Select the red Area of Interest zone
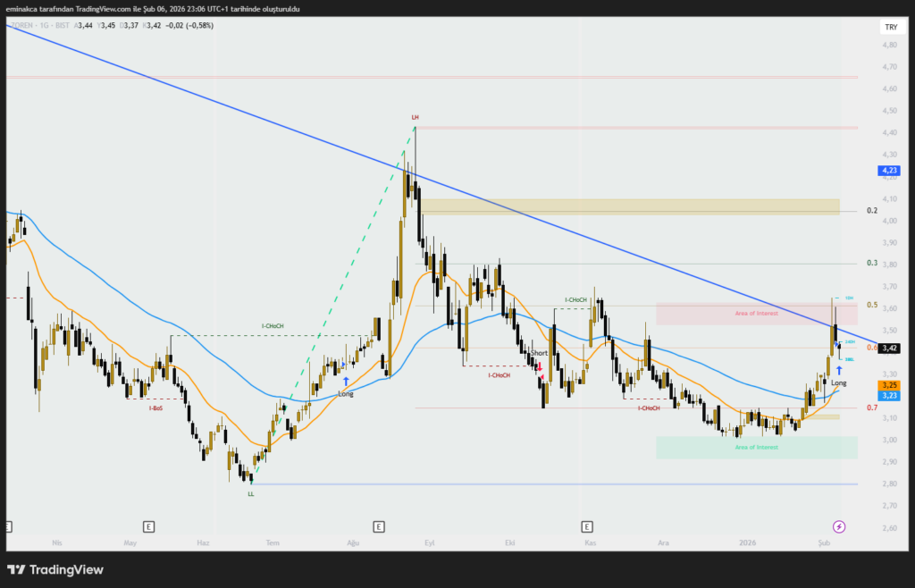 pyautogui.click(x=756, y=314)
